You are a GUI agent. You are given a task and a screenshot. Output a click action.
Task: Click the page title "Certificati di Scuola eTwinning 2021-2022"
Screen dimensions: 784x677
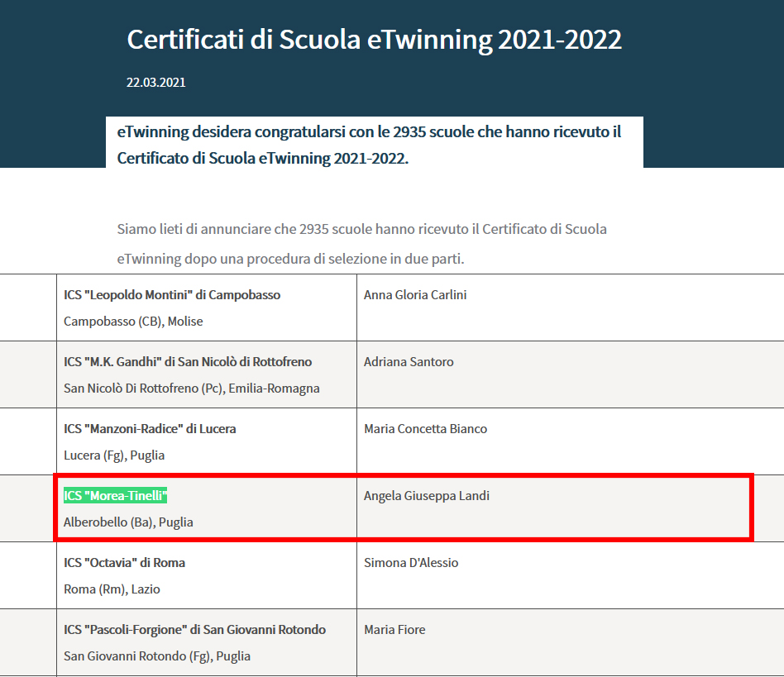click(x=374, y=40)
